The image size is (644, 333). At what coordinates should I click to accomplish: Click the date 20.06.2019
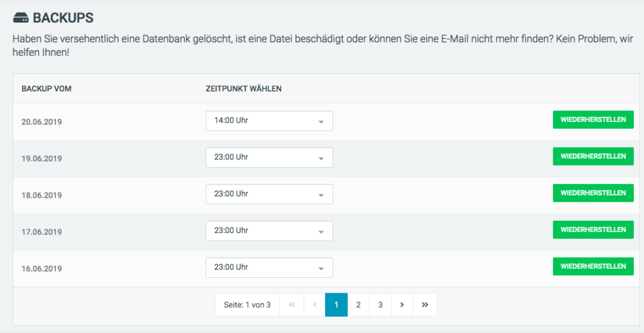pyautogui.click(x=42, y=122)
